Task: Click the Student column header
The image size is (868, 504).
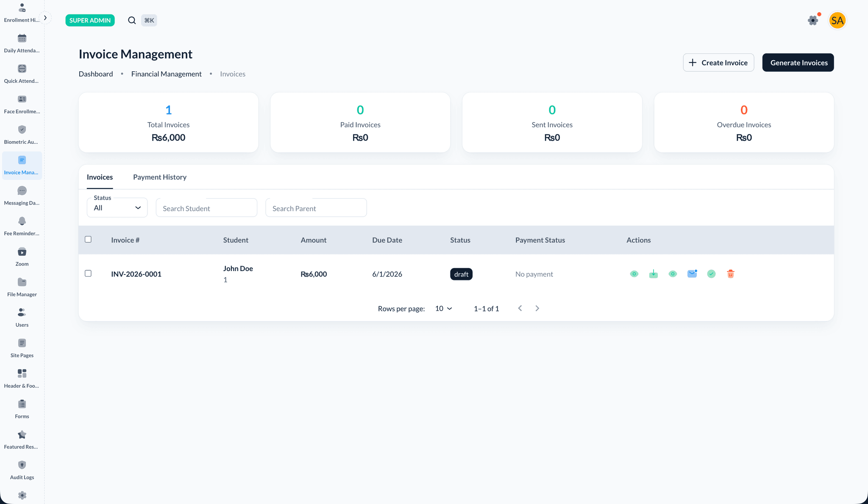Action: tap(236, 240)
